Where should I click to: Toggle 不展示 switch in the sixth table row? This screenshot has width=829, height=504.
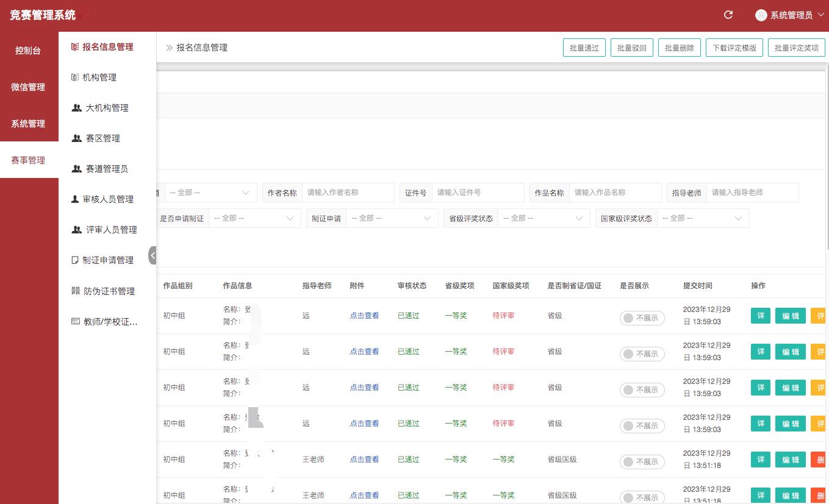click(x=642, y=497)
